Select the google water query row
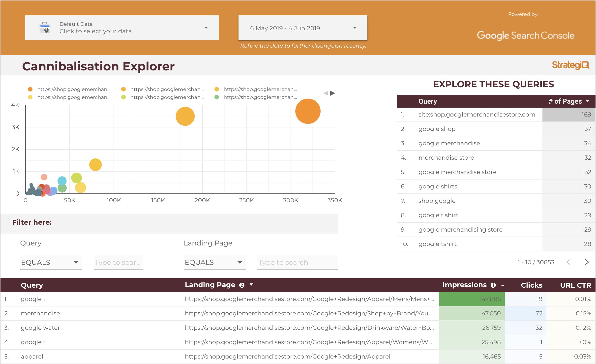This screenshot has width=596, height=364. [298, 328]
